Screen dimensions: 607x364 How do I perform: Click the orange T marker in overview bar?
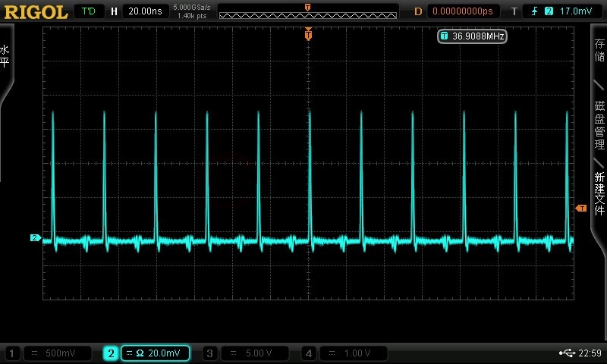click(307, 7)
